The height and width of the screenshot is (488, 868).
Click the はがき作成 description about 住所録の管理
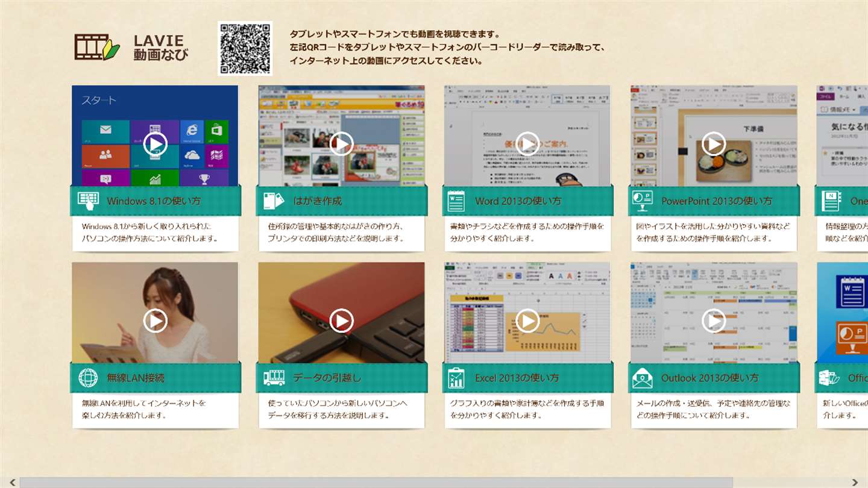click(x=341, y=233)
